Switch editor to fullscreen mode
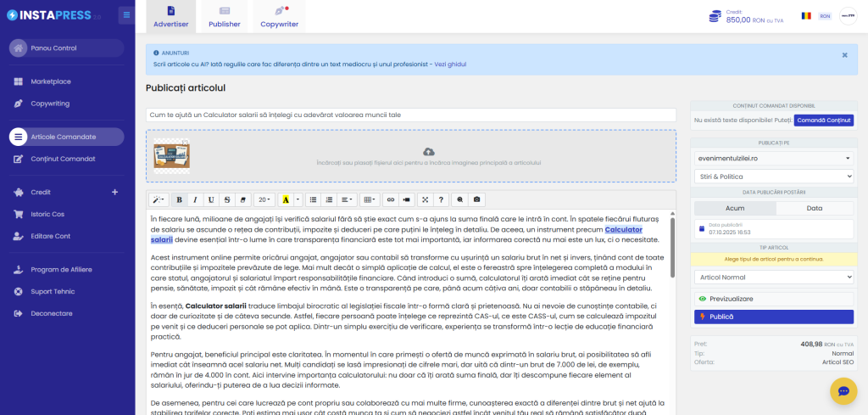The height and width of the screenshot is (415, 868). [425, 199]
